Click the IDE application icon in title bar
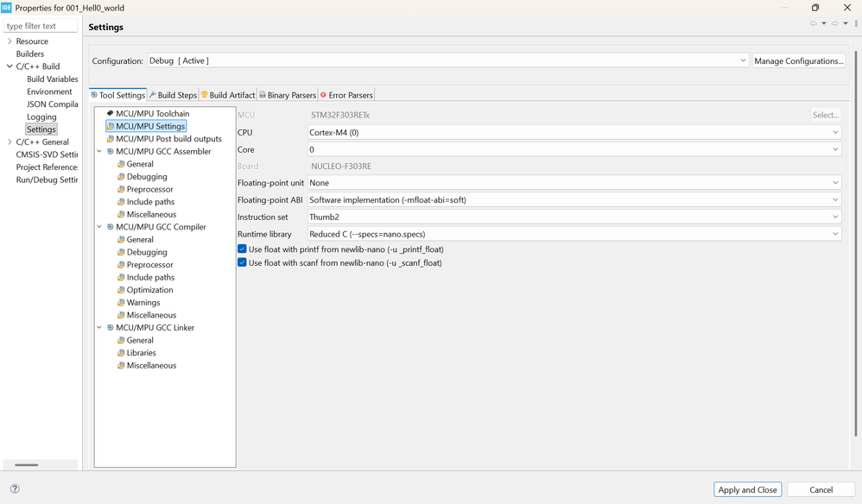Image resolution: width=862 pixels, height=504 pixels. (x=6, y=8)
